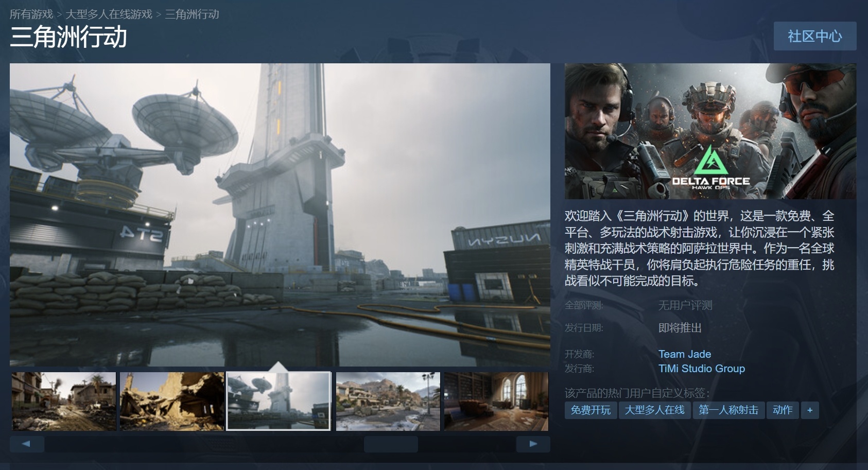The image size is (868, 470).
Task: Select the radar tower thumbnail
Action: pyautogui.click(x=279, y=402)
